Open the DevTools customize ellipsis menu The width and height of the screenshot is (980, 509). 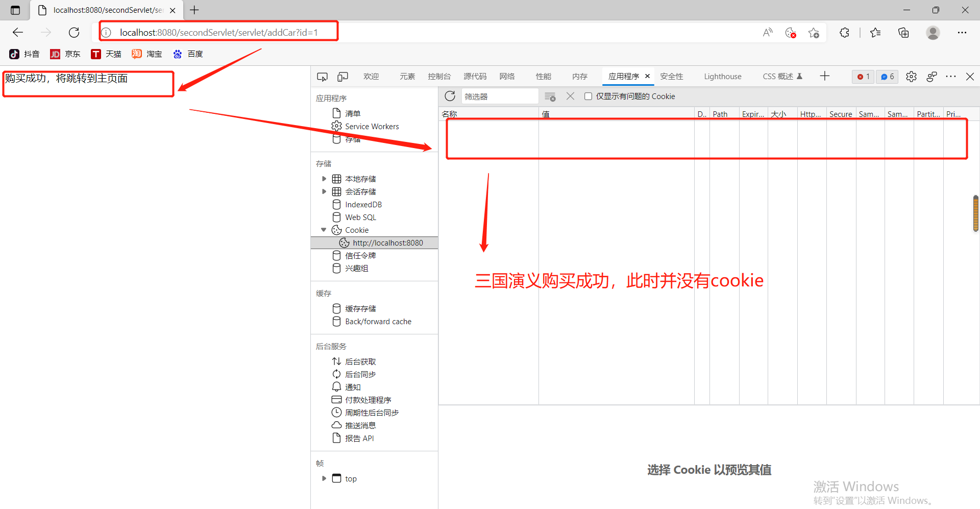click(x=951, y=77)
